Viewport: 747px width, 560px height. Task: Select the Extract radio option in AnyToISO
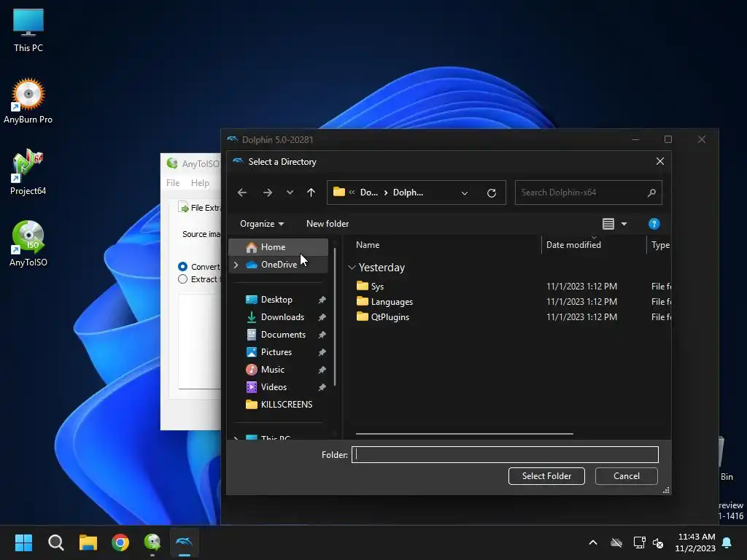point(182,279)
